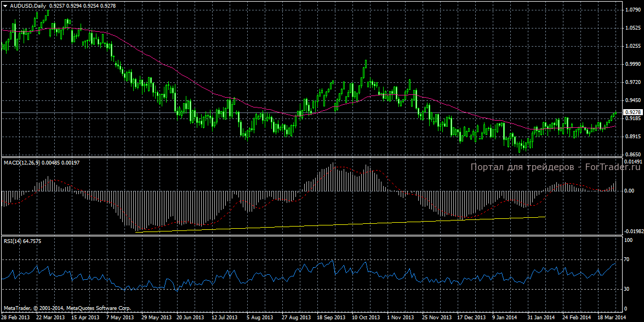Select the pink moving average line
Viewport: 644px width, 322px height.
point(164,63)
